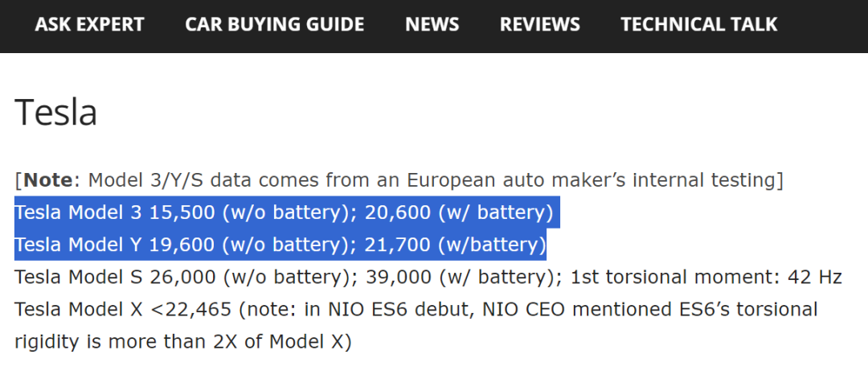Click the 15,500 value for Model 3

pos(183,212)
